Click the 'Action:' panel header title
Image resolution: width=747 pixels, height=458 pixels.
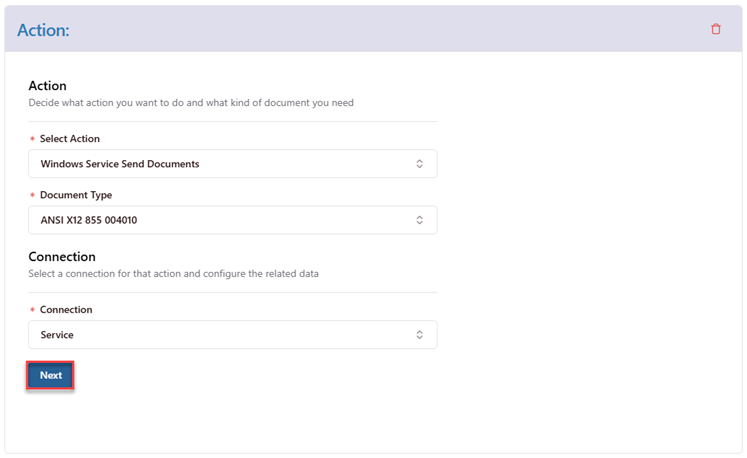click(43, 30)
